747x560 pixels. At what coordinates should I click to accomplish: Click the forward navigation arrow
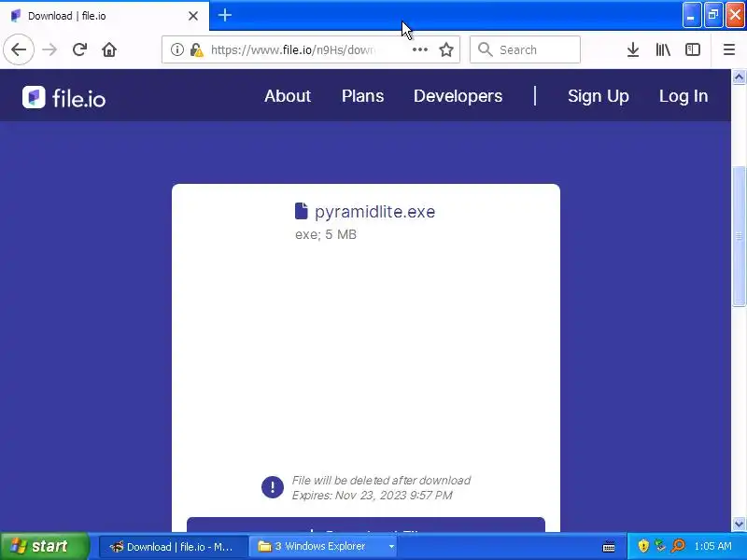(x=49, y=49)
